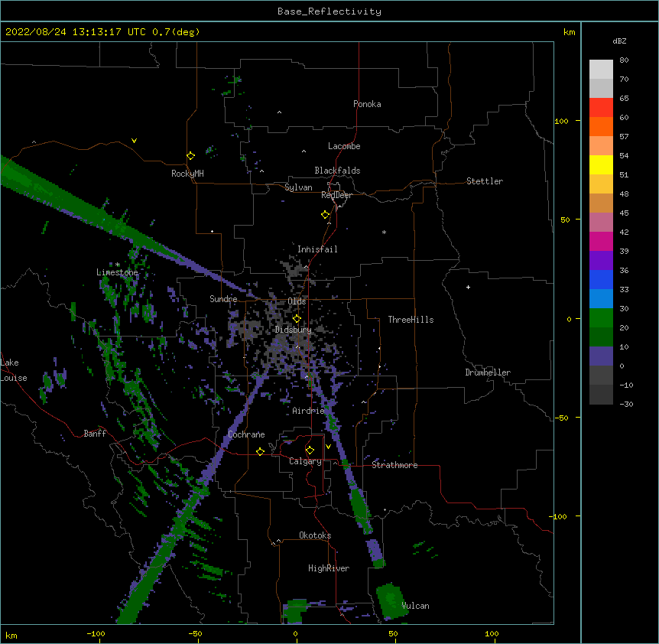
Task: Click the Drumheller label
Action: pos(488,372)
